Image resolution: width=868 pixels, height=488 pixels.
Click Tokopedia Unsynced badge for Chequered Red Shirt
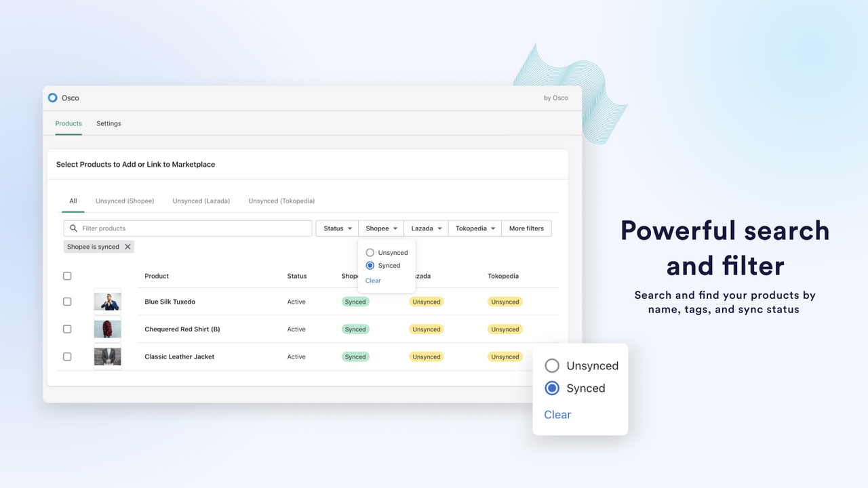[x=505, y=329]
